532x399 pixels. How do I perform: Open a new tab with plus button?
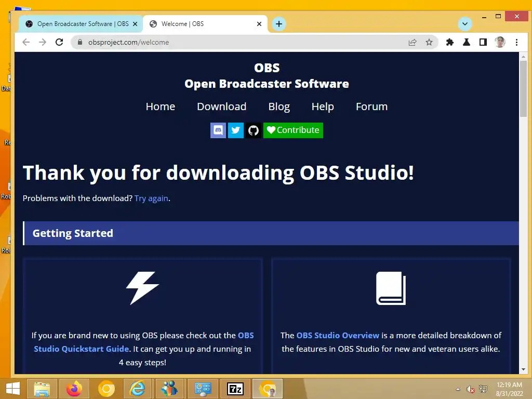[x=279, y=24]
